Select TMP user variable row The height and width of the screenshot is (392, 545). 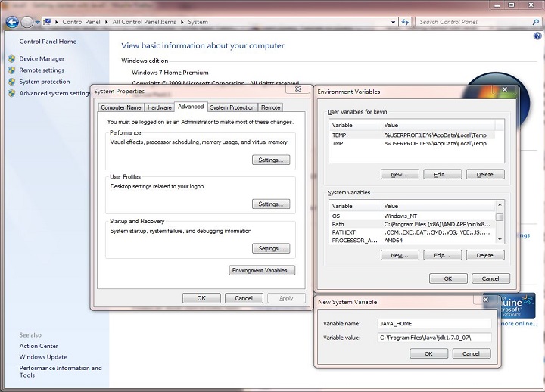(x=412, y=144)
